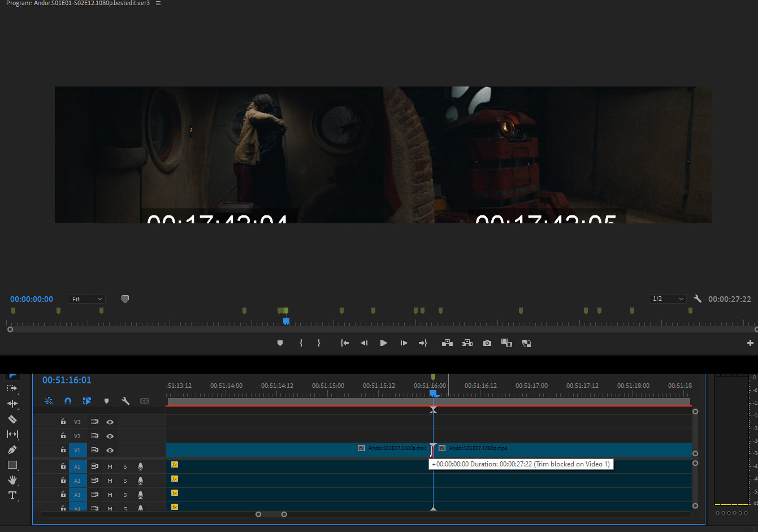Toggle sync lock on track V2
This screenshot has height=532, width=758.
(x=94, y=436)
